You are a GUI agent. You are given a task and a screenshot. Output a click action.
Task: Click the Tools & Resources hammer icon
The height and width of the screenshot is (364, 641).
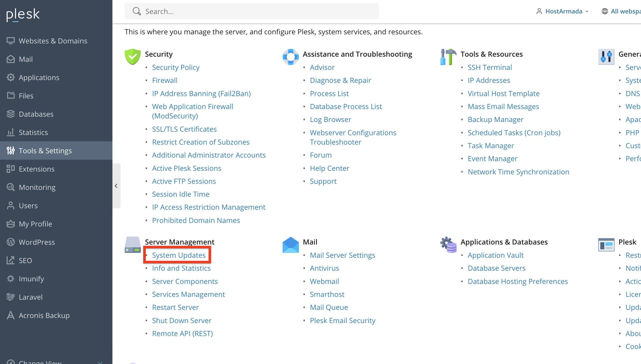[x=448, y=57]
